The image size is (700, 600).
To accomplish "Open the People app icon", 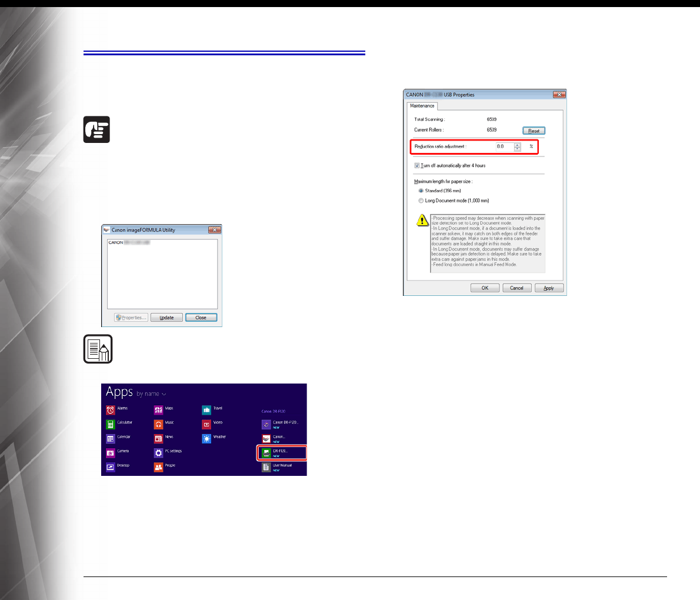I will pyautogui.click(x=158, y=467).
